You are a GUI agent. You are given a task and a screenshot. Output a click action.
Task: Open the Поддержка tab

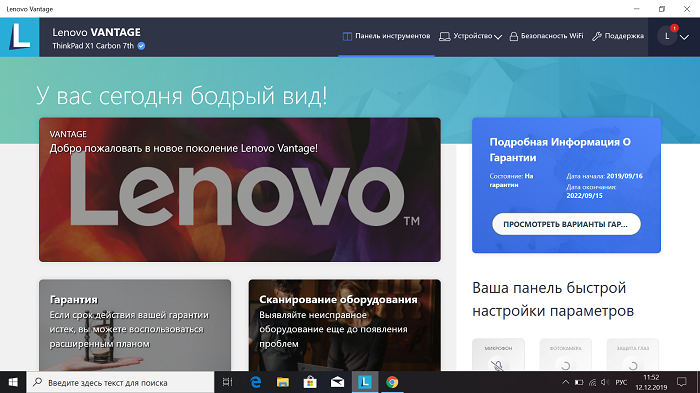pyautogui.click(x=618, y=36)
